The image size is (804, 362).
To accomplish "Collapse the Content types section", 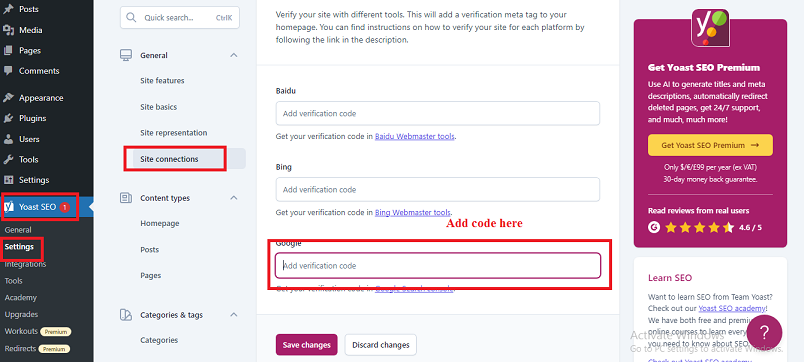I will pyautogui.click(x=234, y=198).
